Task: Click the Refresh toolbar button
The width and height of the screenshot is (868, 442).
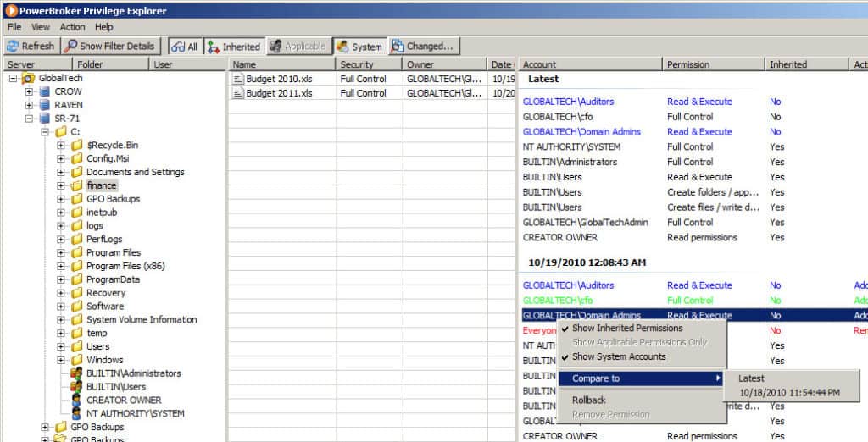Action: coord(31,47)
